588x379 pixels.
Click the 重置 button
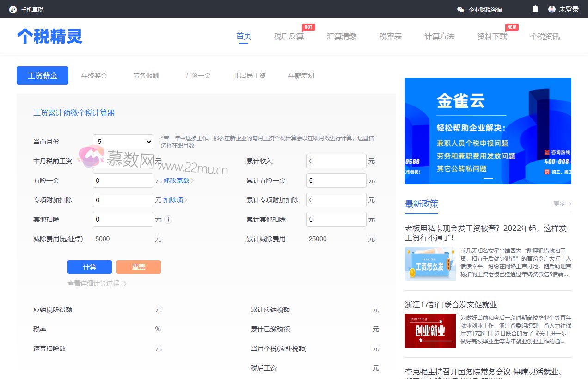point(139,267)
